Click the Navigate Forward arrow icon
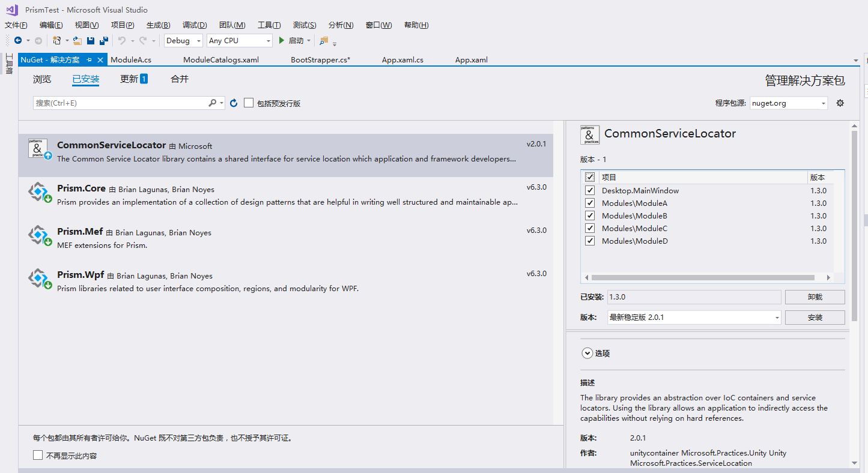Screen dimensions: 868x473 pos(38,40)
